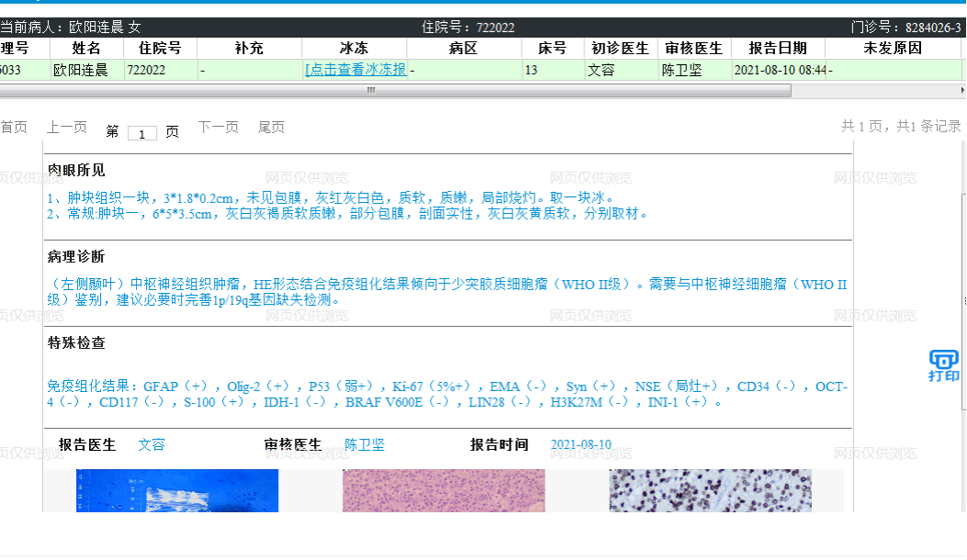Go to 上一页 previous page

tap(67, 128)
